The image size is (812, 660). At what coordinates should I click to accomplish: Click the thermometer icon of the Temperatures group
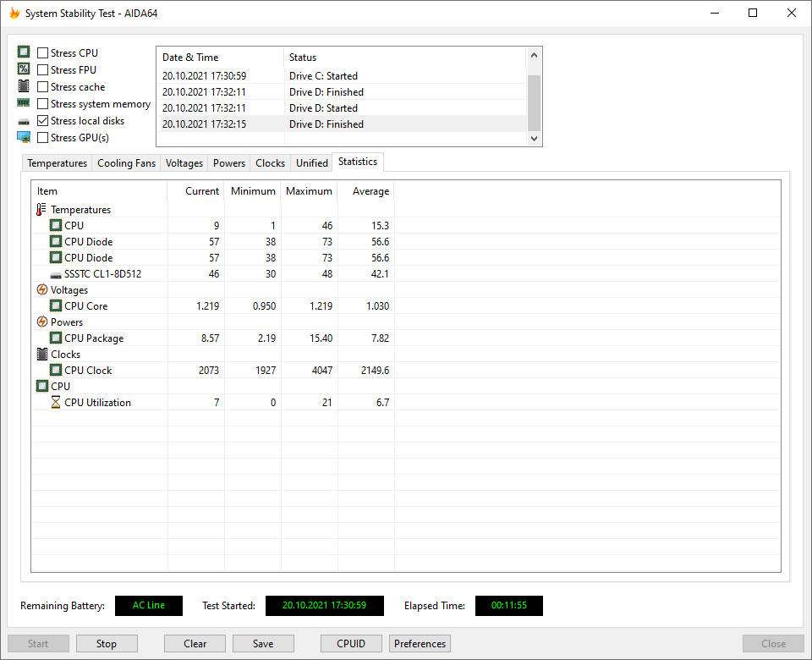pos(41,209)
